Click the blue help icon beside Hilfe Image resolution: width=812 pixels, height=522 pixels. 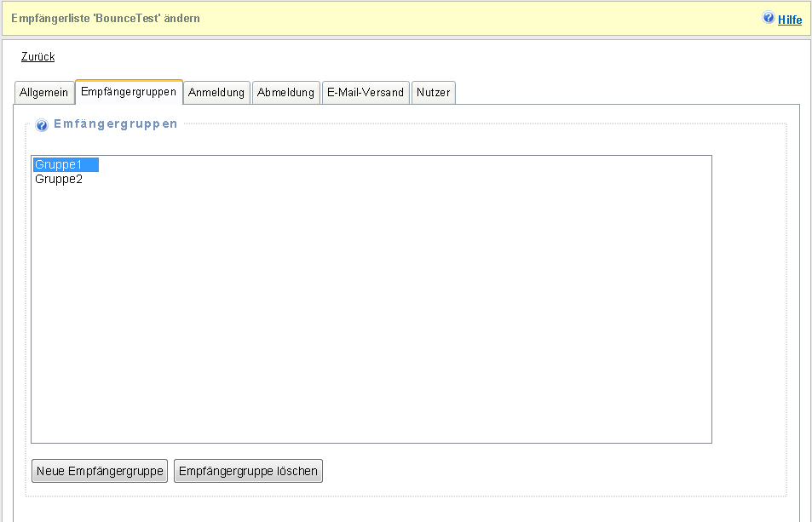click(x=769, y=18)
